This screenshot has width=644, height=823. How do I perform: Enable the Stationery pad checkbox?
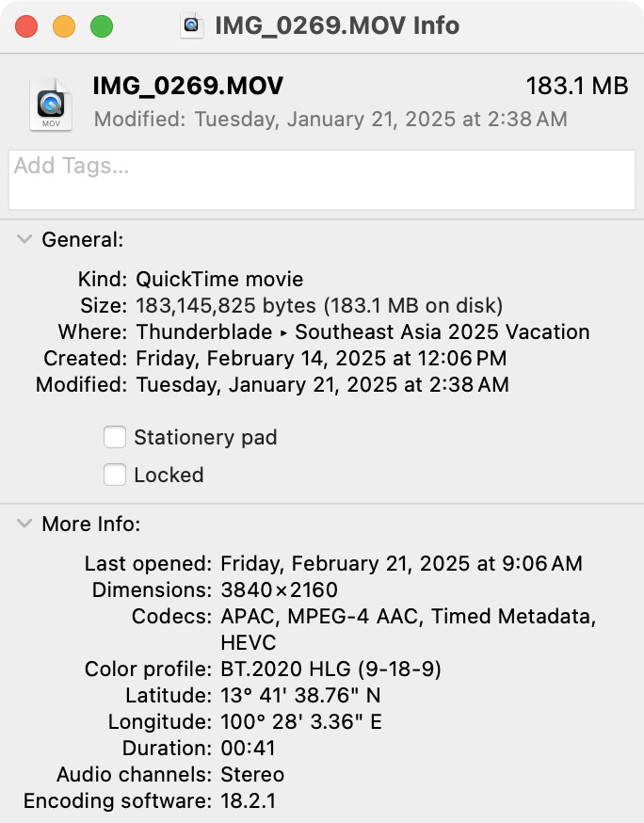(115, 437)
